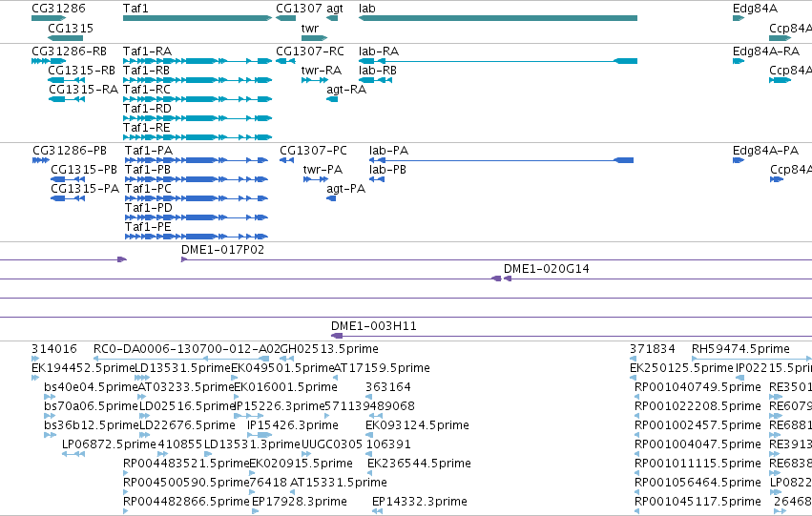Select the Taf1-PD protein

(x=197, y=217)
